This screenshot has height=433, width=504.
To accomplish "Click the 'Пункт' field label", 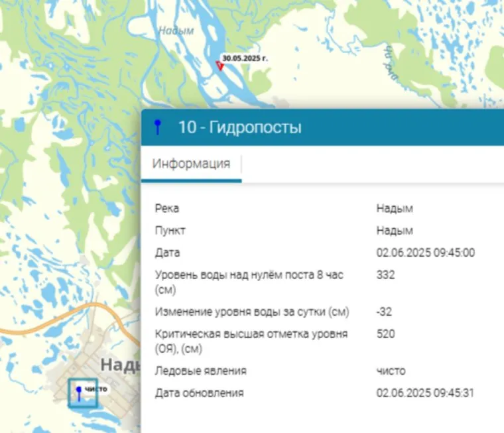I will [x=170, y=231].
